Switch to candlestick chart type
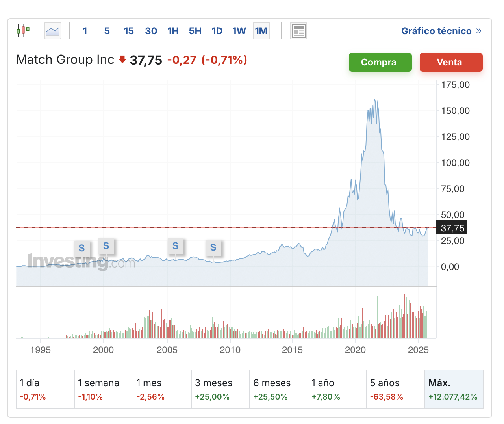504x424 pixels. point(23,30)
